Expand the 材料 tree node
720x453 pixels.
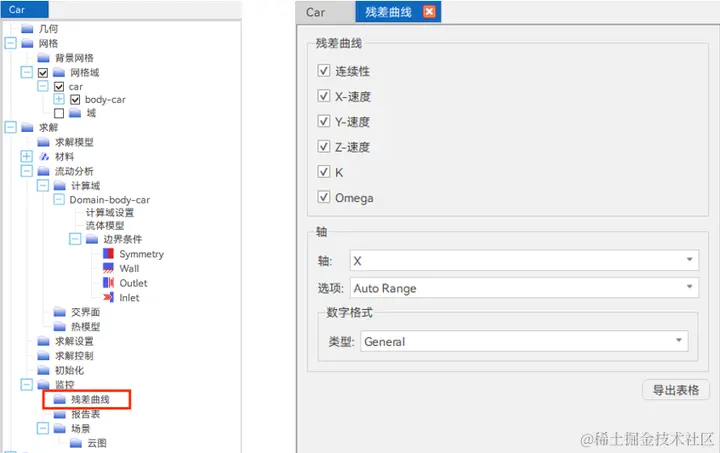(x=27, y=156)
